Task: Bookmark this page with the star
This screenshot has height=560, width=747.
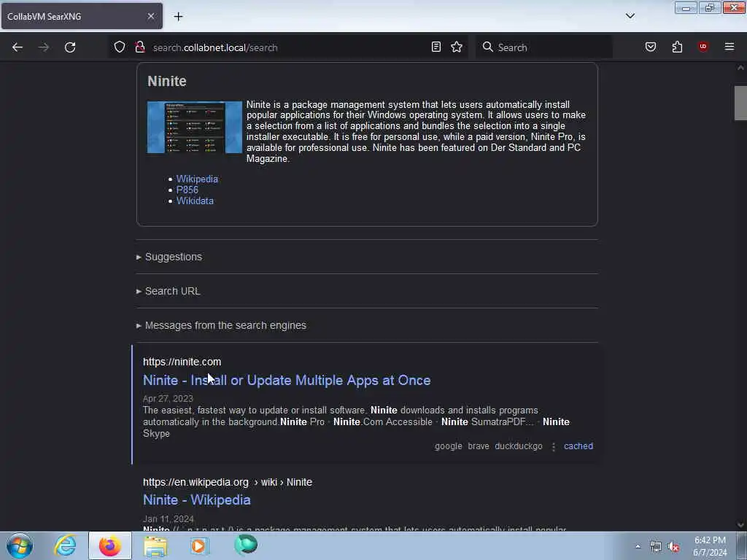Action: 457,47
